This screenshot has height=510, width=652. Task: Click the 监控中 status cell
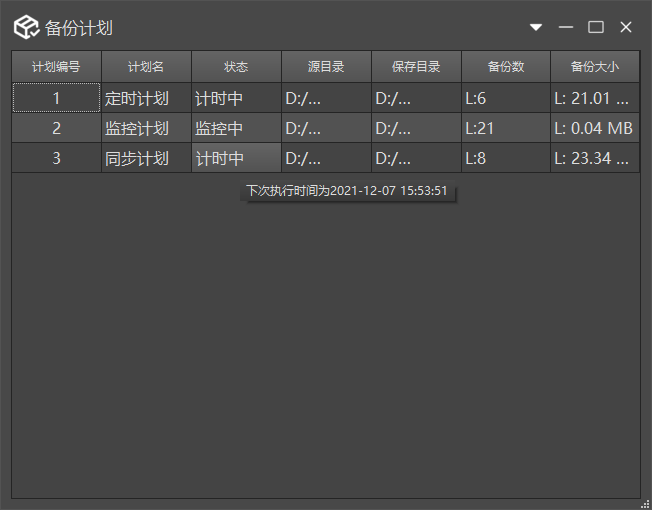(236, 128)
